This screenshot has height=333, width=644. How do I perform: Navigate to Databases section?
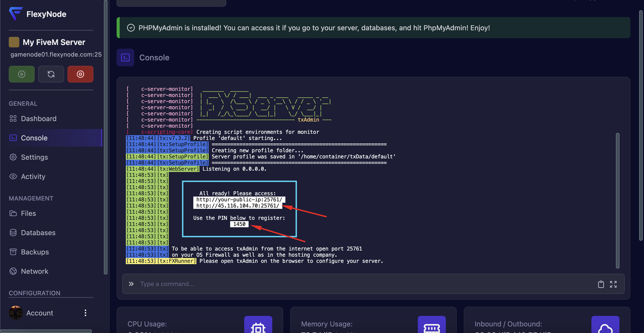38,233
